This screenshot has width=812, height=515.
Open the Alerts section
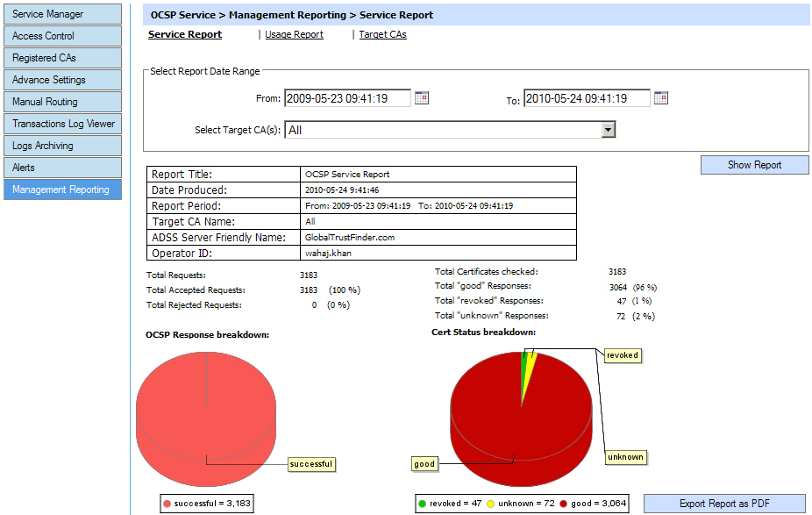pyautogui.click(x=61, y=167)
